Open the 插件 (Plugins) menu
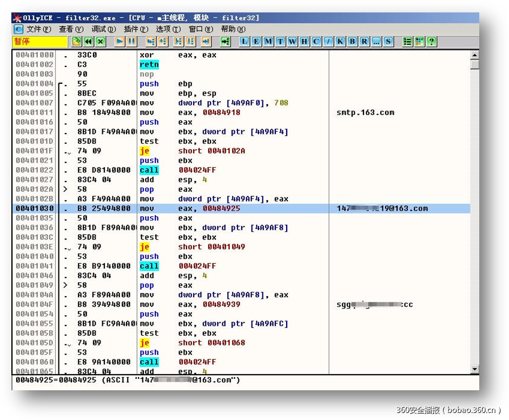 tap(136, 29)
